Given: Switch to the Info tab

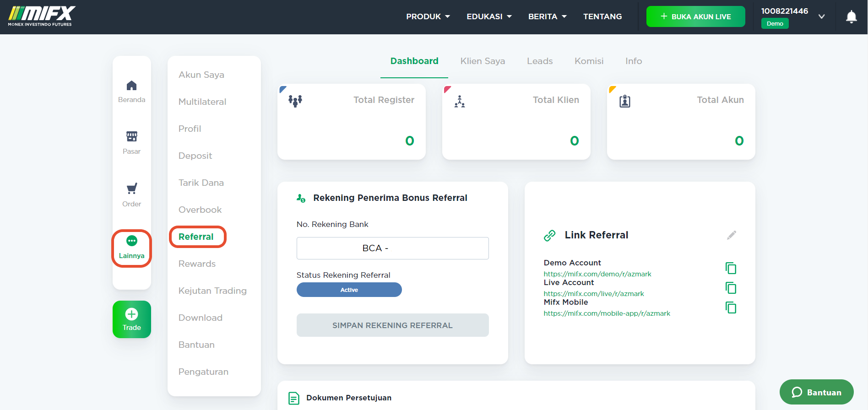Looking at the screenshot, I should (634, 61).
